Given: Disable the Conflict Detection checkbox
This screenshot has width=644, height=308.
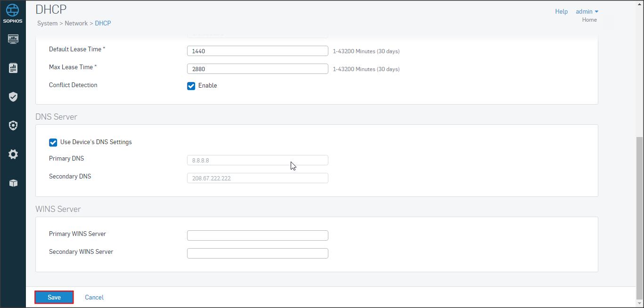Looking at the screenshot, I should pos(191,86).
